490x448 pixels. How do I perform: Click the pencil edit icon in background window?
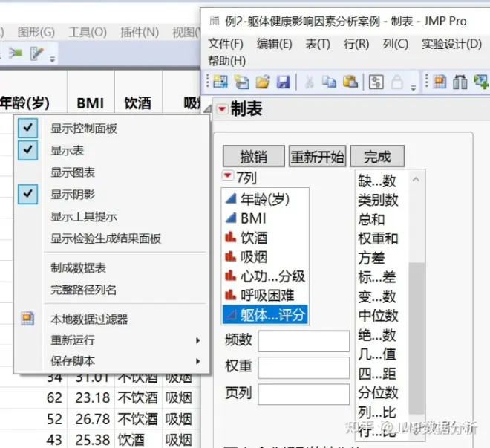(x=37, y=53)
